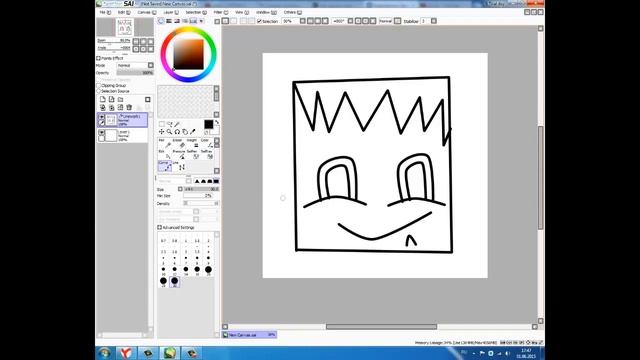Open the Others menu
The image size is (640, 360).
[292, 12]
